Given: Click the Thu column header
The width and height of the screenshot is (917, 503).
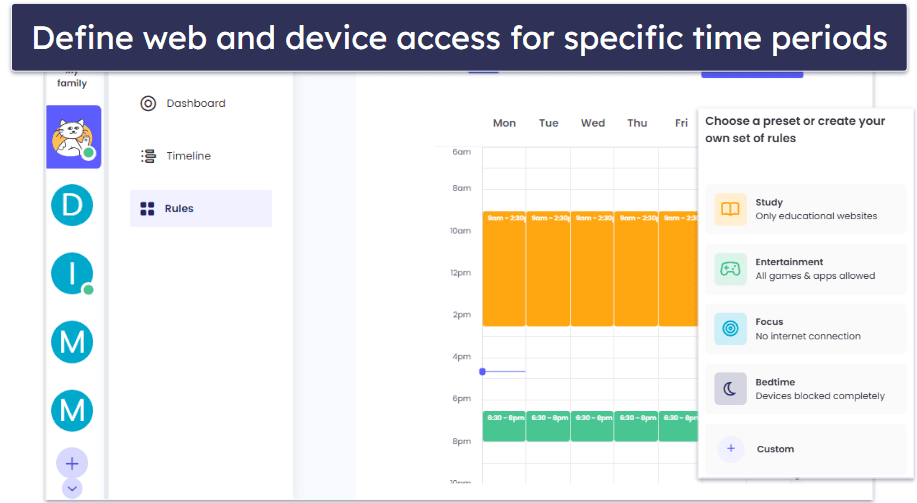Looking at the screenshot, I should pyautogui.click(x=637, y=123).
